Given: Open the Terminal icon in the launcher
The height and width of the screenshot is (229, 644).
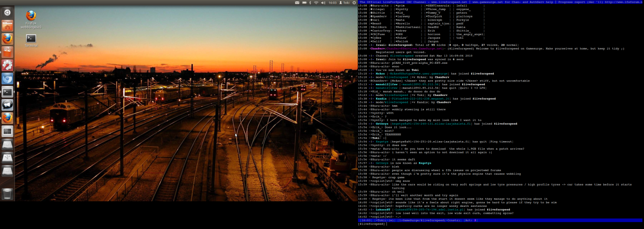Looking at the screenshot, I should pos(7,92).
